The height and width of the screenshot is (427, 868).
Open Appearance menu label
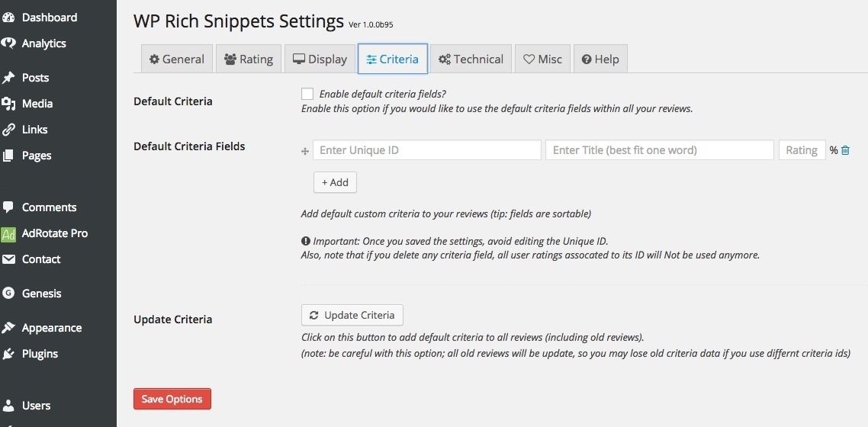(51, 329)
